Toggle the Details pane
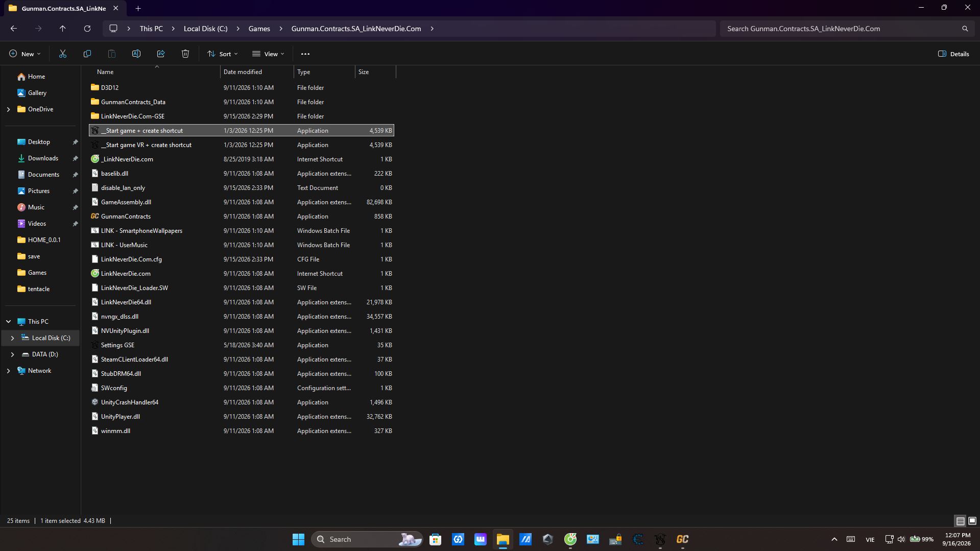980x551 pixels. tap(953, 54)
